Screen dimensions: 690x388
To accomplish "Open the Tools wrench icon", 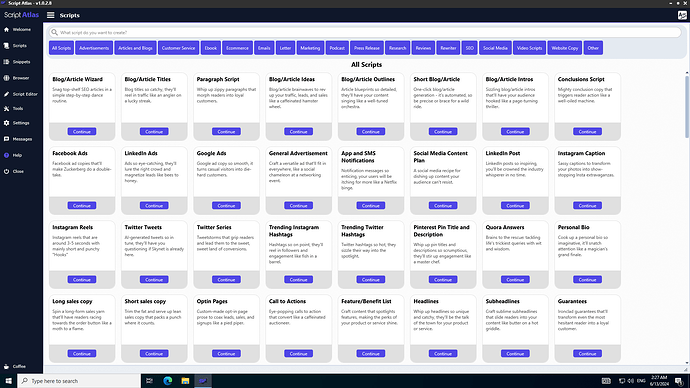I will coord(6,108).
